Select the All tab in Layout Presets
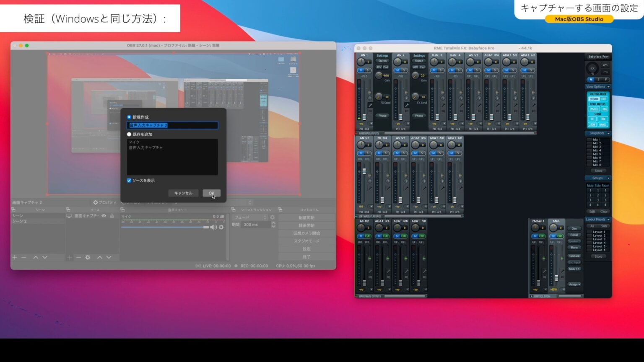The width and height of the screenshot is (644, 362). [592, 226]
